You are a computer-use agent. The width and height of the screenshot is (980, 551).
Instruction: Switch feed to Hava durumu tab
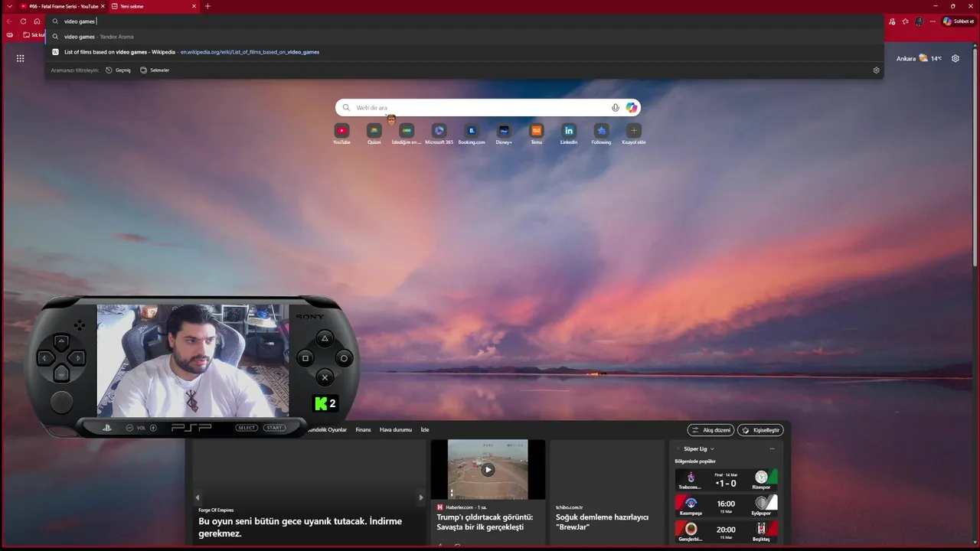[396, 430]
